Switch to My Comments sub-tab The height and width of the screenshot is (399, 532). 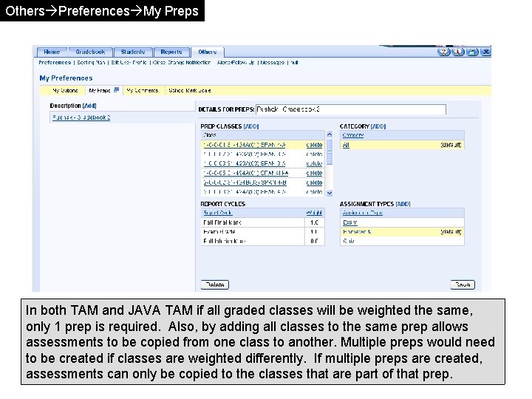(x=142, y=91)
